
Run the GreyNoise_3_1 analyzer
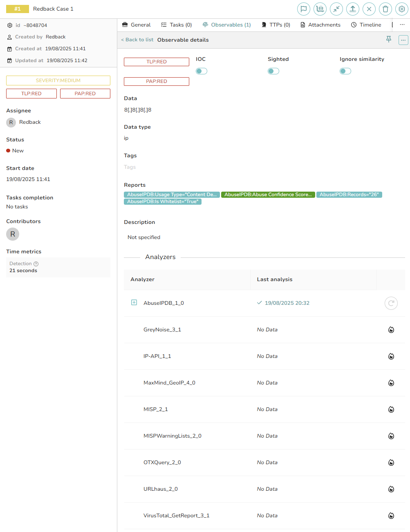tap(391, 330)
